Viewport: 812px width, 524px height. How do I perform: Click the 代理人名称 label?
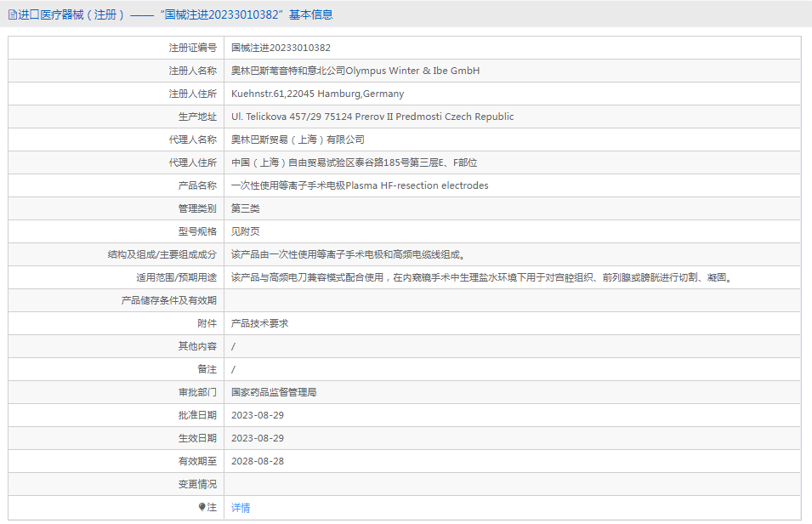193,140
